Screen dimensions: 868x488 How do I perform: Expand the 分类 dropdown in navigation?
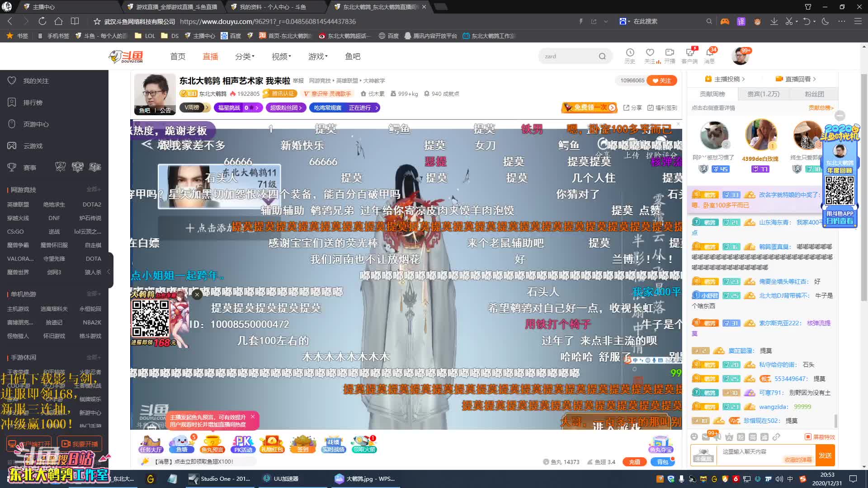pyautogui.click(x=245, y=56)
